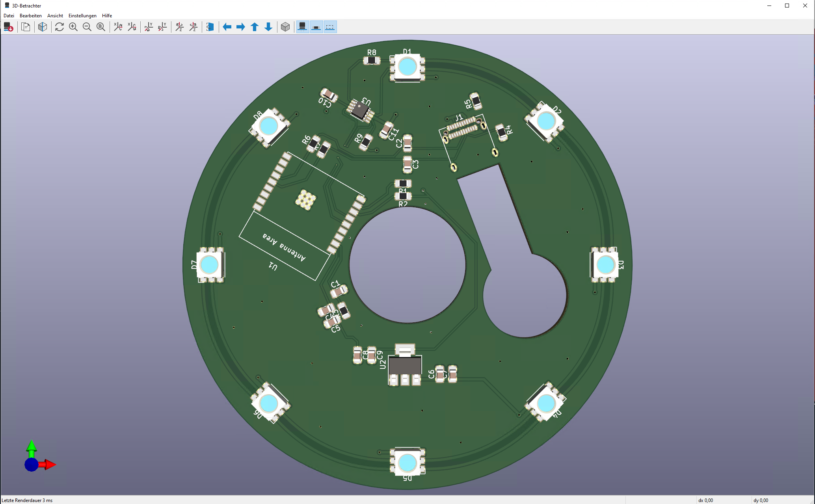This screenshot has width=815, height=504.
Task: Click the D7 LED on the board
Action: click(x=210, y=265)
